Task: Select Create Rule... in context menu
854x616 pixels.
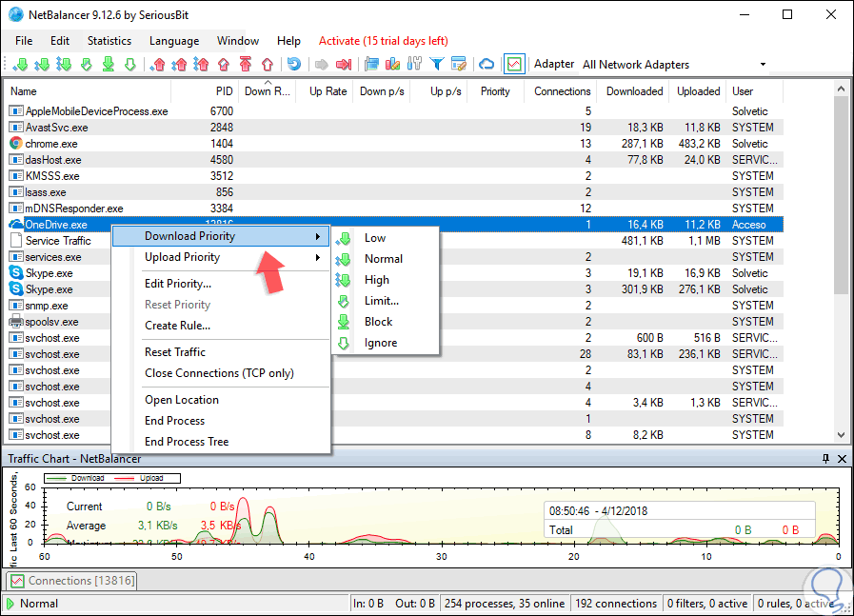Action: coord(221,326)
